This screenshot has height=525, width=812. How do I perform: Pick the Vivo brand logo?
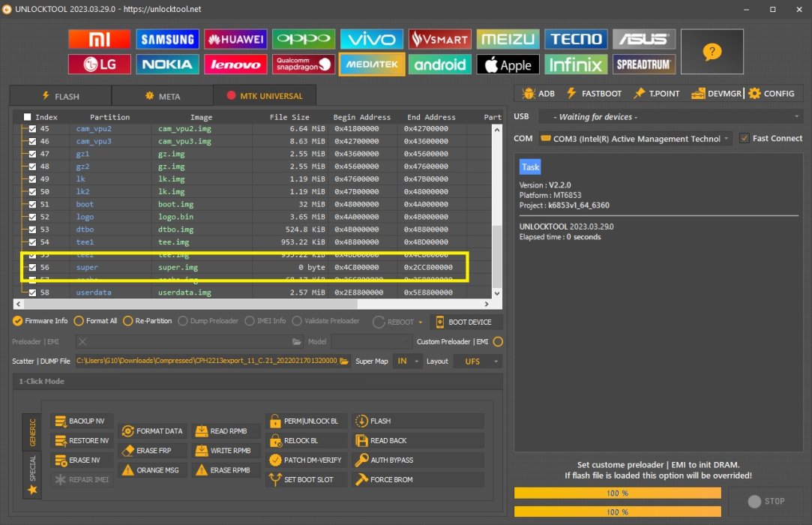coord(372,39)
